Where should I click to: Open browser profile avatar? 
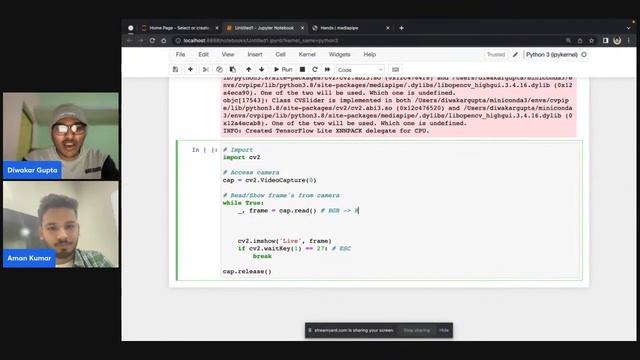pos(617,40)
